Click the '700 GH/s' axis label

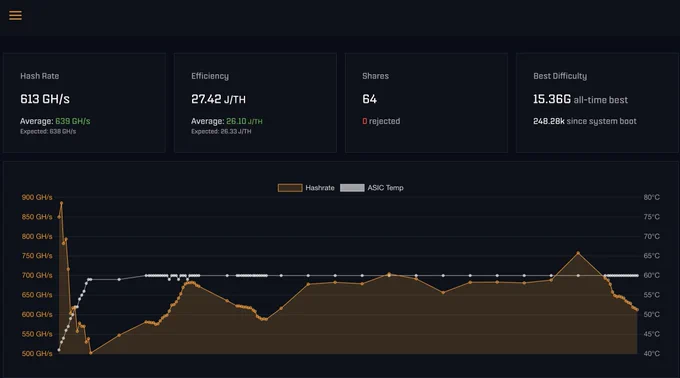pos(37,275)
